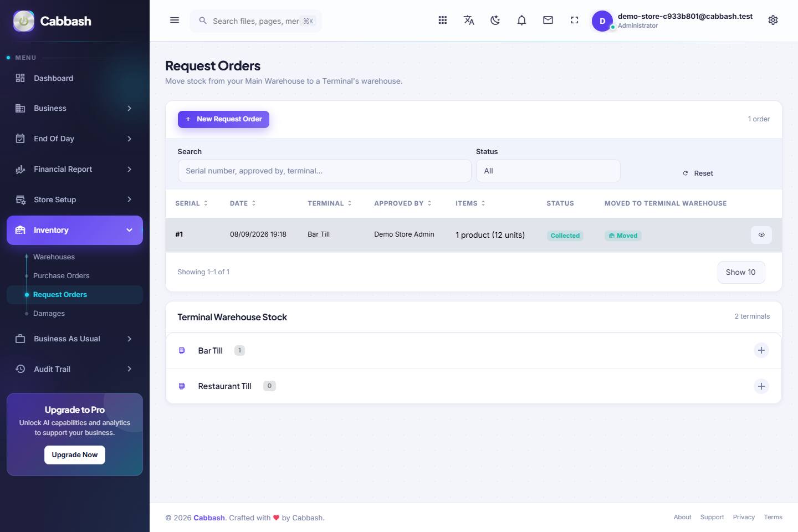Focus the serial number search field
The width and height of the screenshot is (798, 532).
pos(324,171)
